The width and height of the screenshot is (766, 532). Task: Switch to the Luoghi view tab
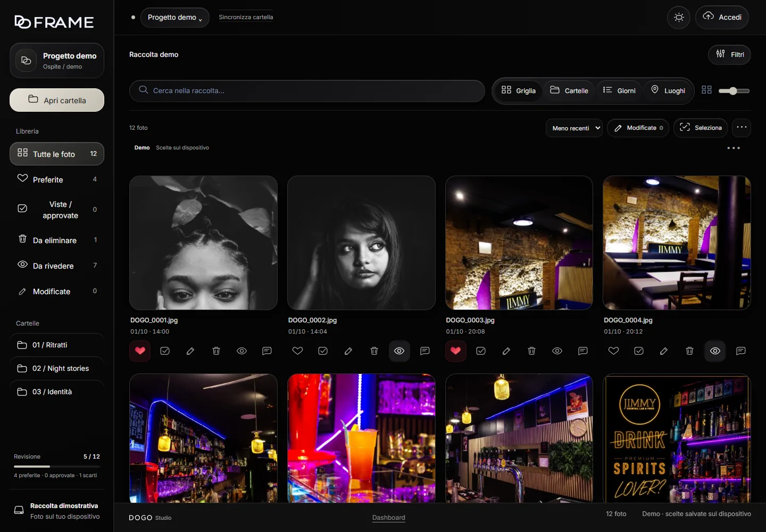coord(668,91)
